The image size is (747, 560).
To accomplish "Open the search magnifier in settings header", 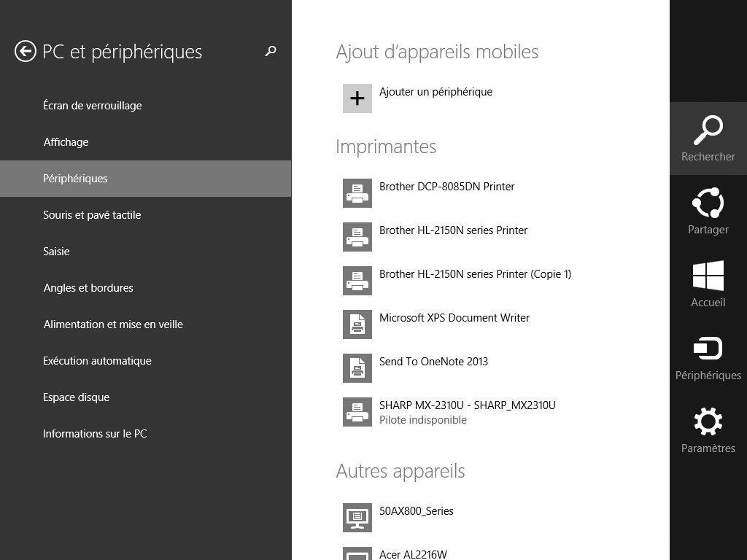I will click(271, 51).
